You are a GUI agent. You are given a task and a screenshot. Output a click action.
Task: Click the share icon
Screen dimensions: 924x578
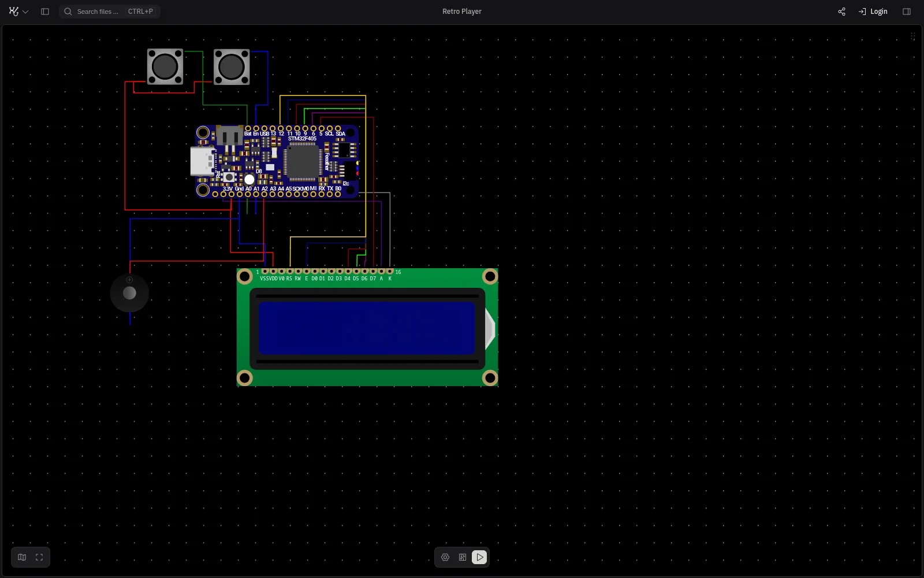[x=841, y=12]
